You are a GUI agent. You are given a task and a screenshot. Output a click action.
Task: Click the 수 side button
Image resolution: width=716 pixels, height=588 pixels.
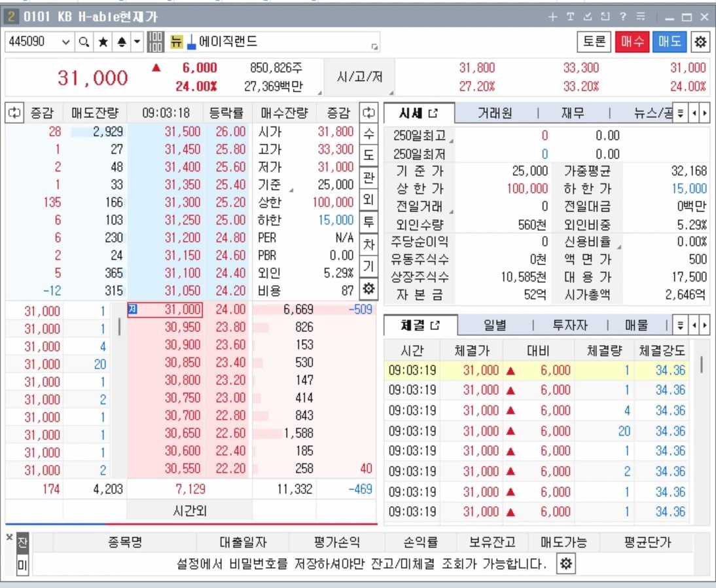pos(368,134)
